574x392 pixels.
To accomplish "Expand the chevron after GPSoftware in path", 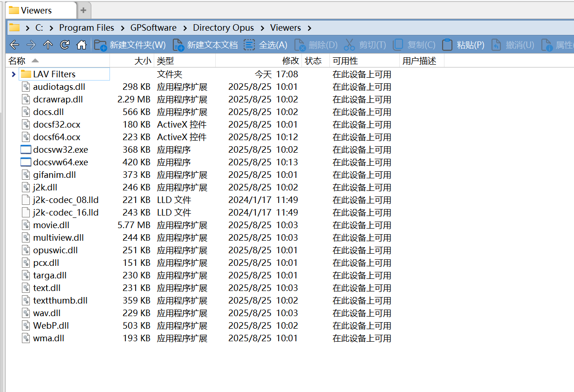I will coord(185,28).
